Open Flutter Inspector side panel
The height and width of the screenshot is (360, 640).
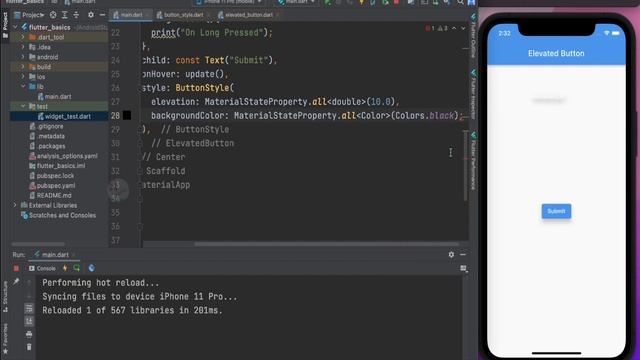(473, 95)
